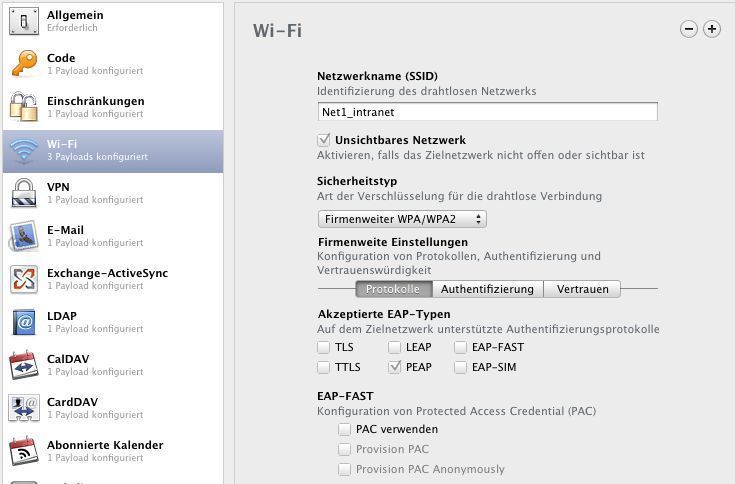Screen dimensions: 735x484
Task: Add Wi-Fi payload with plus button
Action: pos(712,29)
